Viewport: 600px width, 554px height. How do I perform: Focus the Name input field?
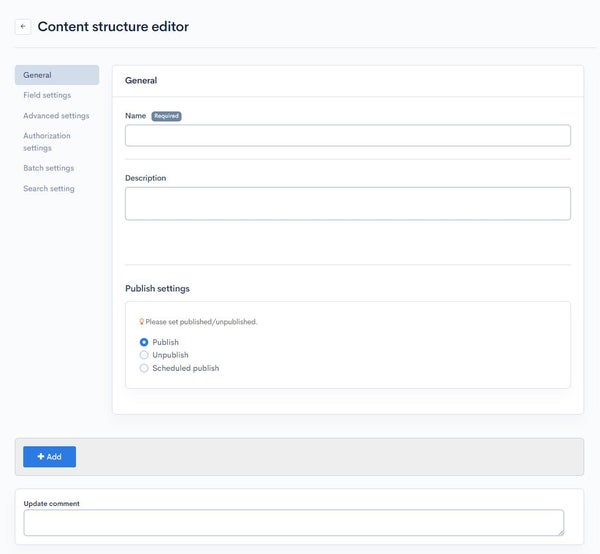click(348, 135)
